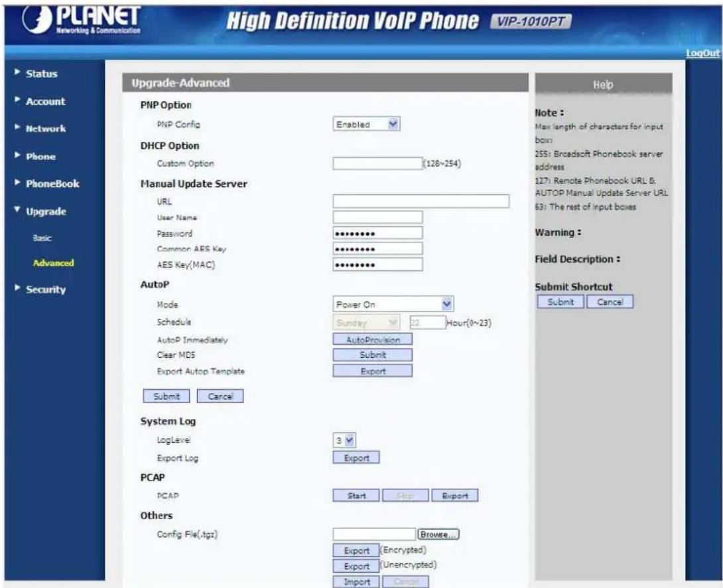Collapse the Upgrade menu arrow
Screen dimensions: 723x588
click(17, 209)
